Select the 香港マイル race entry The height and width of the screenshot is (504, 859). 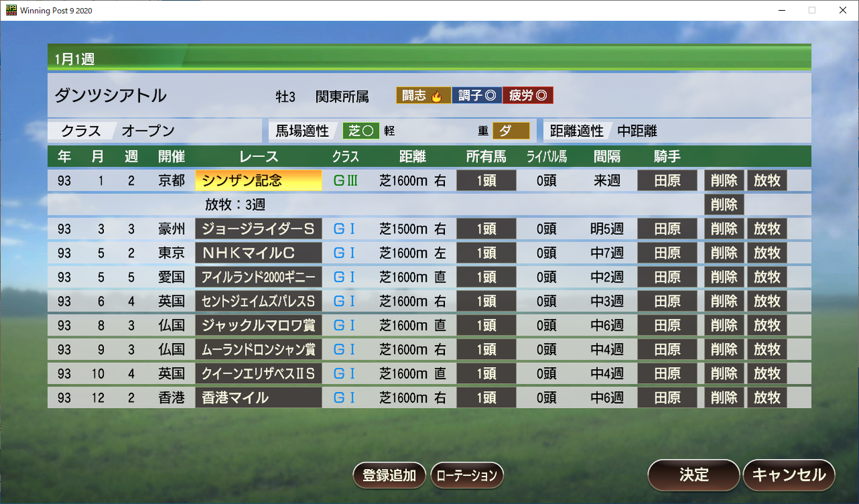coord(258,398)
